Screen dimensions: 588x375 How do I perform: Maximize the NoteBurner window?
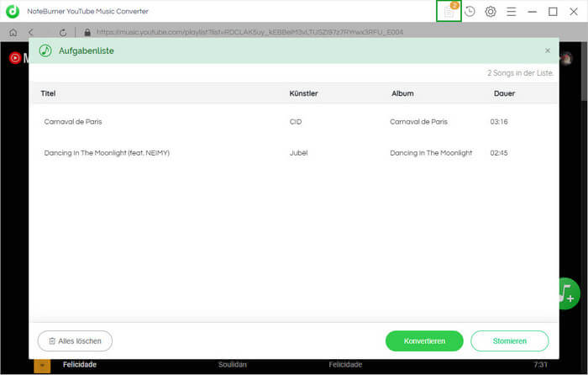(553, 12)
